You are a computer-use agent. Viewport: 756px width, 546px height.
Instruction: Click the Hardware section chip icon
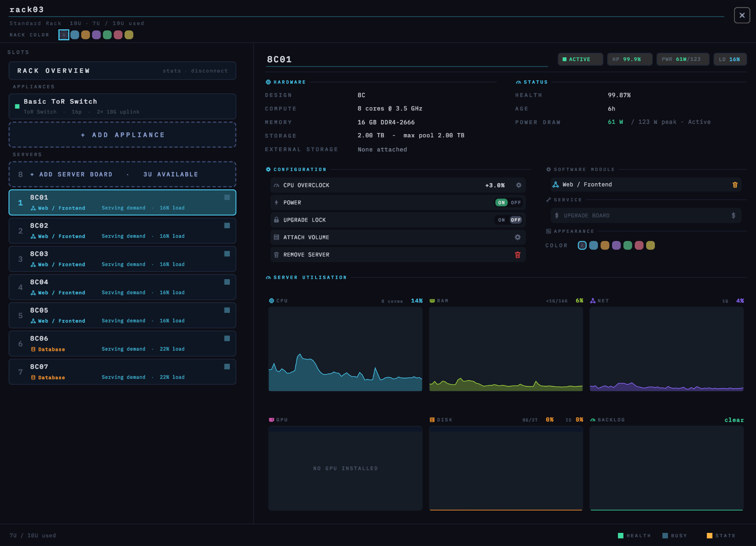(268, 82)
